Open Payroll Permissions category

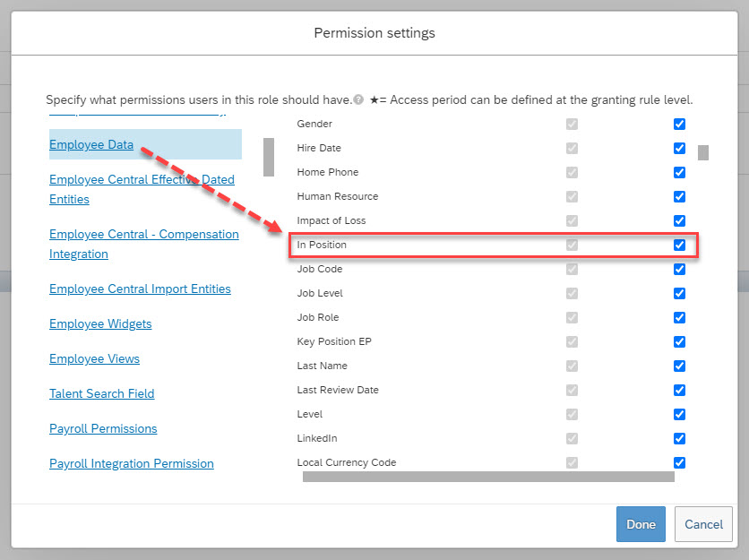tap(103, 428)
